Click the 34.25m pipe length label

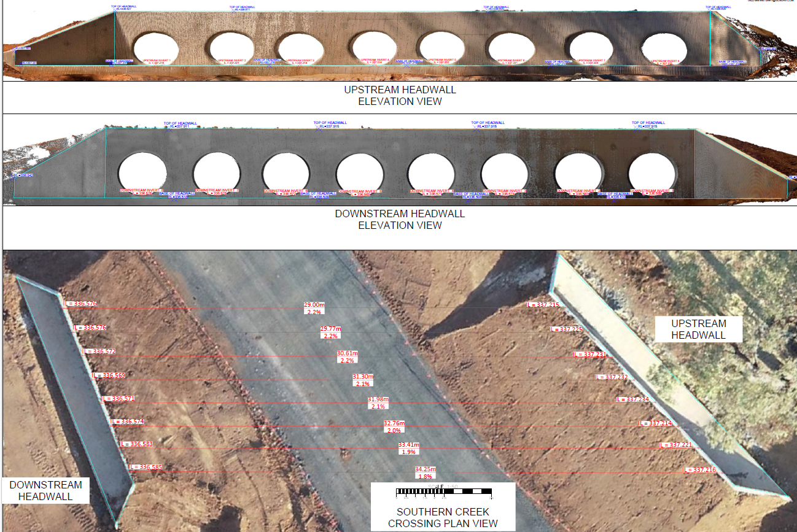coord(425,469)
